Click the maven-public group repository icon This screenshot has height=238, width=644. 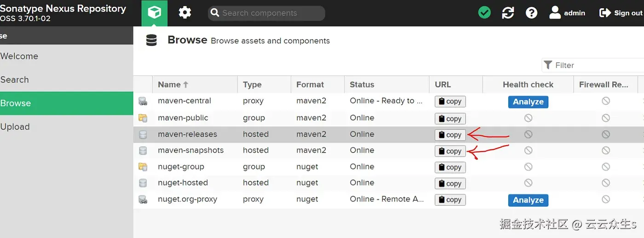click(143, 118)
